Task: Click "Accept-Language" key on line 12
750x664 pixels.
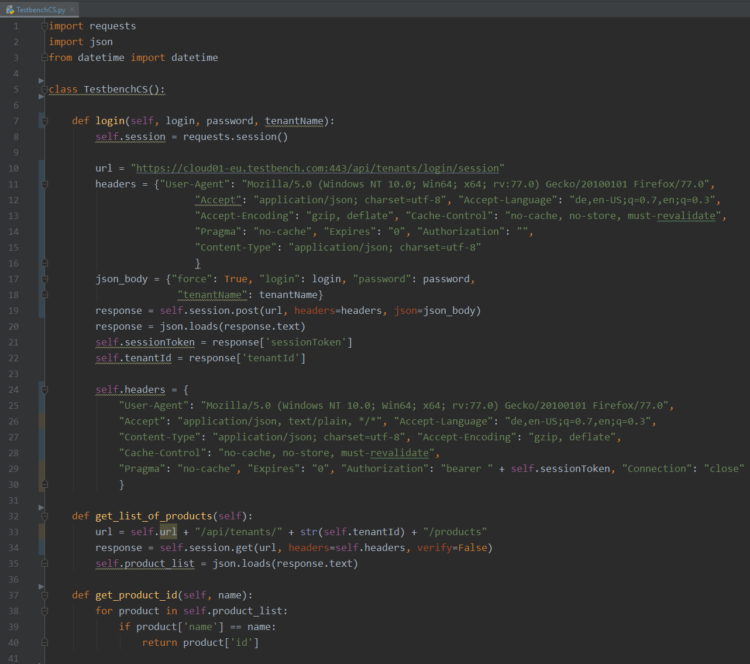Action: (x=507, y=200)
